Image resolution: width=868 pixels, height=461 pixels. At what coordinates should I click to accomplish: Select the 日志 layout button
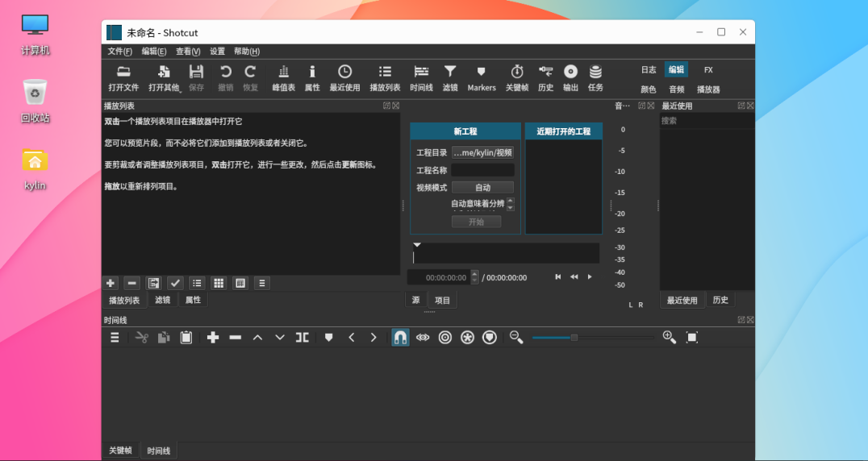click(649, 69)
